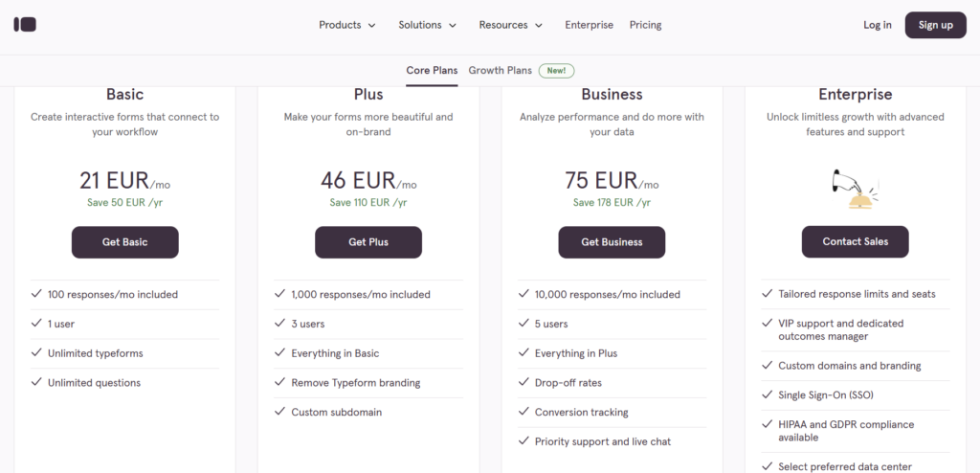Click the Get Business button

pos(612,242)
